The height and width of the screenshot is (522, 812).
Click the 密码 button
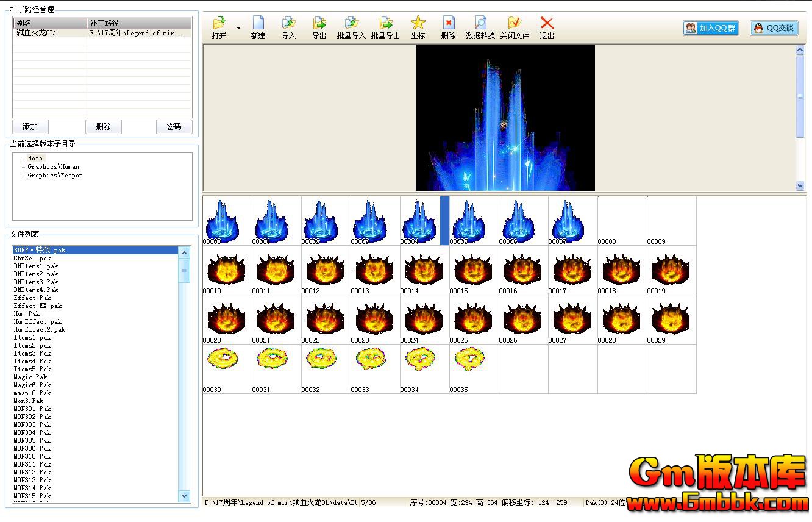tap(174, 127)
